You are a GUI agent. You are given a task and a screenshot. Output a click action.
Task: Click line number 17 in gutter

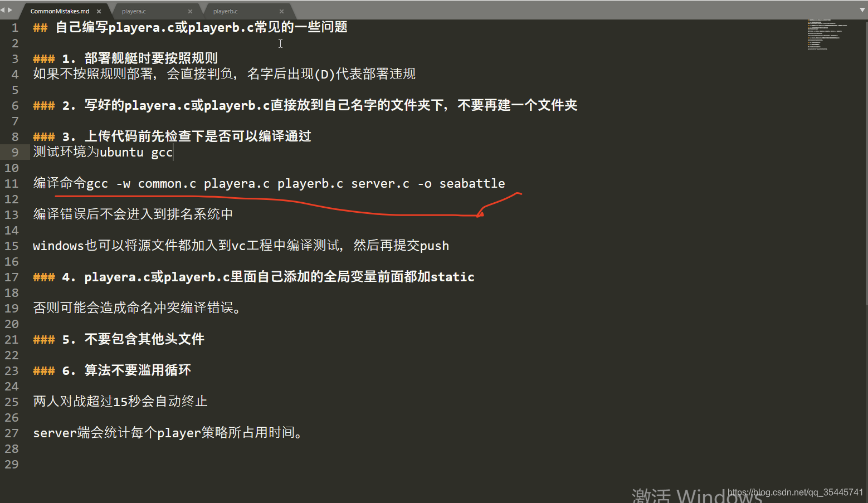tap(11, 277)
